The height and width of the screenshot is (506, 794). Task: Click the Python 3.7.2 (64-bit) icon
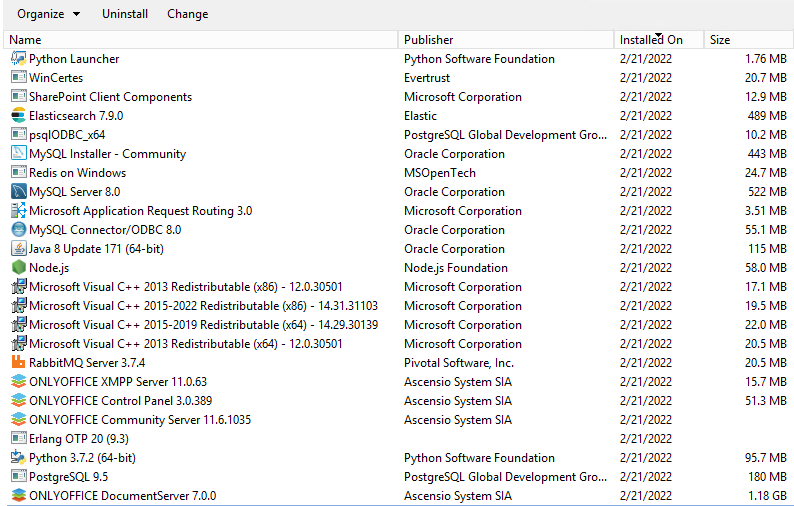pos(19,457)
